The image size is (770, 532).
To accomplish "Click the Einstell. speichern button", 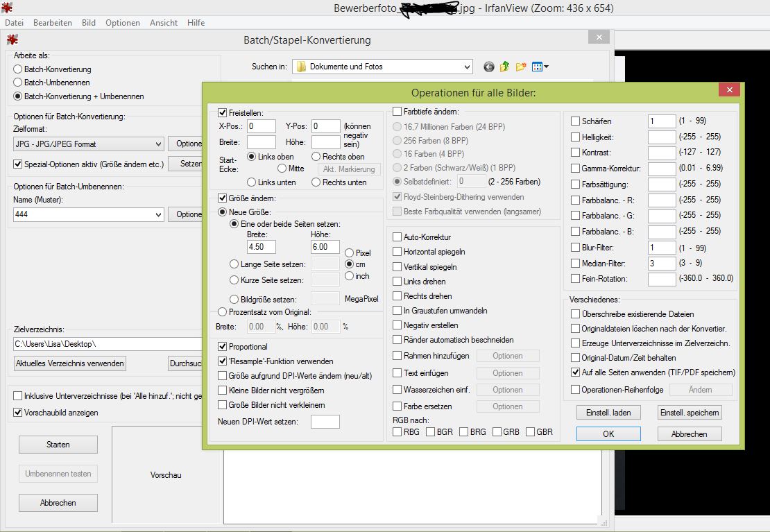I will click(x=690, y=413).
